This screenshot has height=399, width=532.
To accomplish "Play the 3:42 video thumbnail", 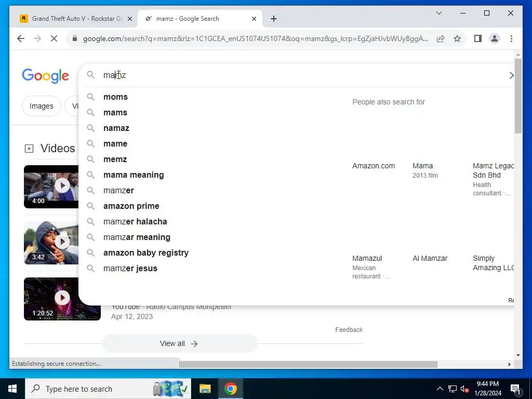I will 51,243.
